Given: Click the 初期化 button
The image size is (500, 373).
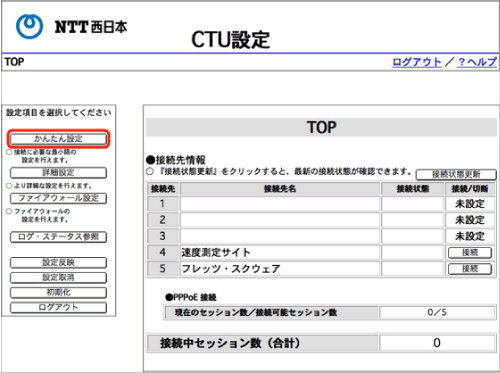Looking at the screenshot, I should point(58,292).
